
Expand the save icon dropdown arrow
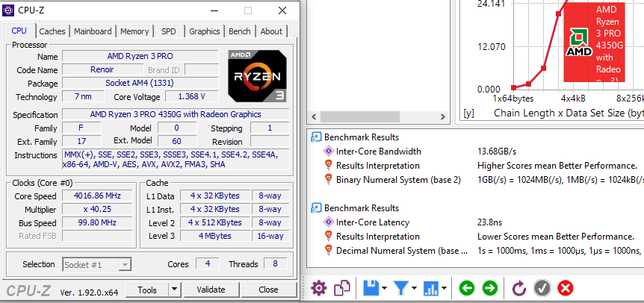click(384, 288)
